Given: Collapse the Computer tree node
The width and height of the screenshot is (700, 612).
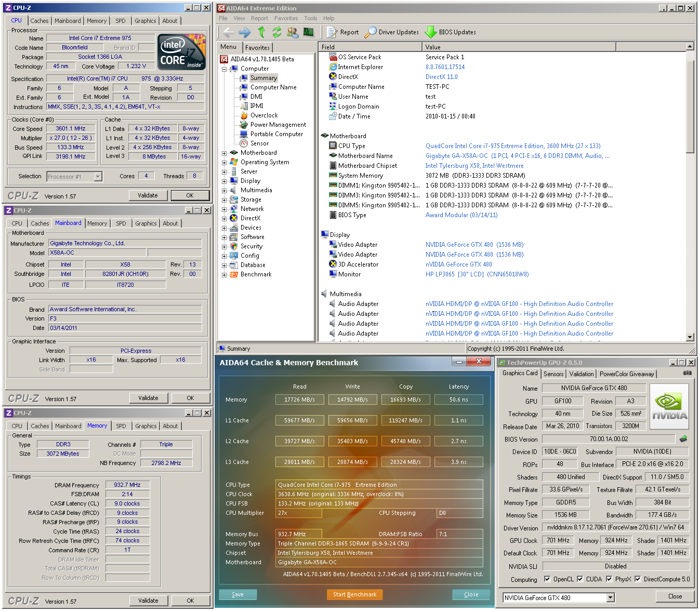Looking at the screenshot, I should [224, 69].
